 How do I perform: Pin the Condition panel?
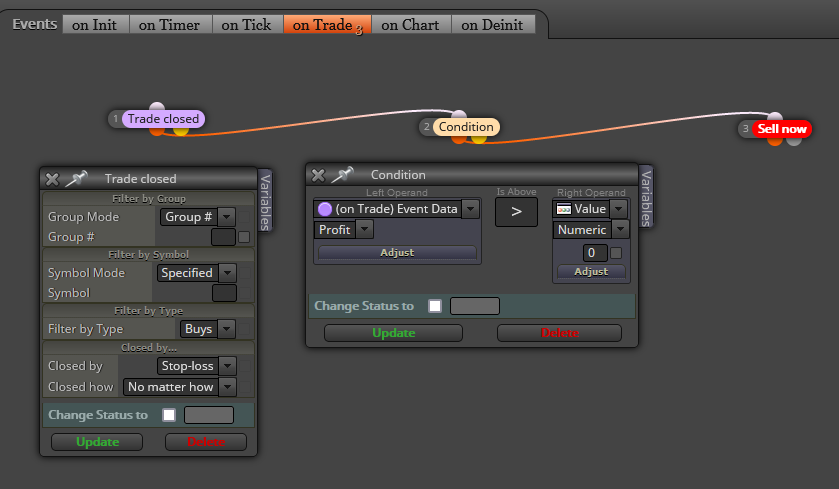342,174
